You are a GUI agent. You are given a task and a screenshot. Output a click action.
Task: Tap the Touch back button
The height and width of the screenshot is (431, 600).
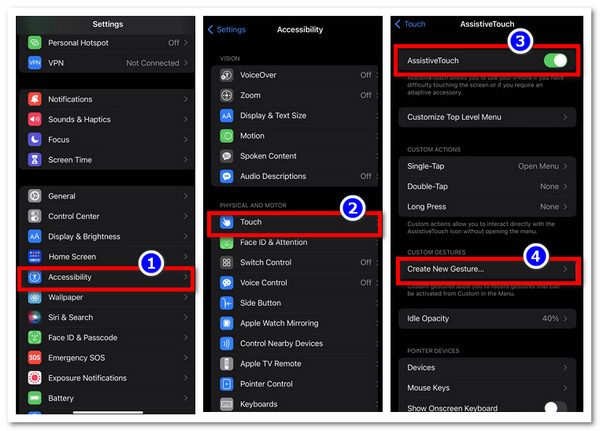(x=410, y=24)
